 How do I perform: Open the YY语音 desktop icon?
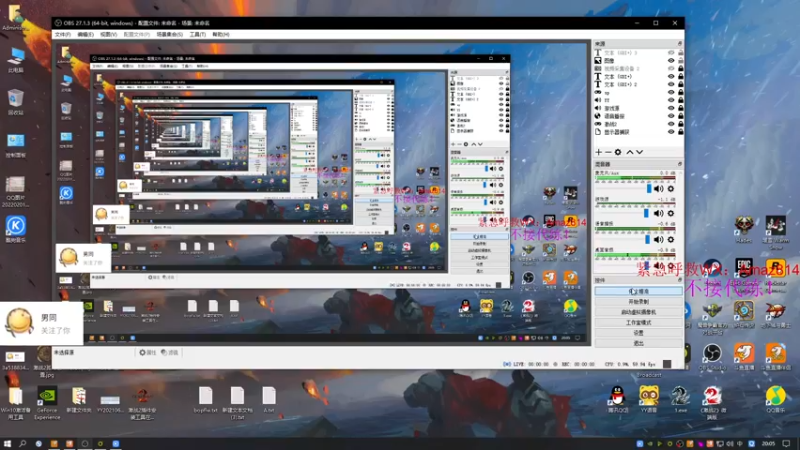tap(649, 399)
